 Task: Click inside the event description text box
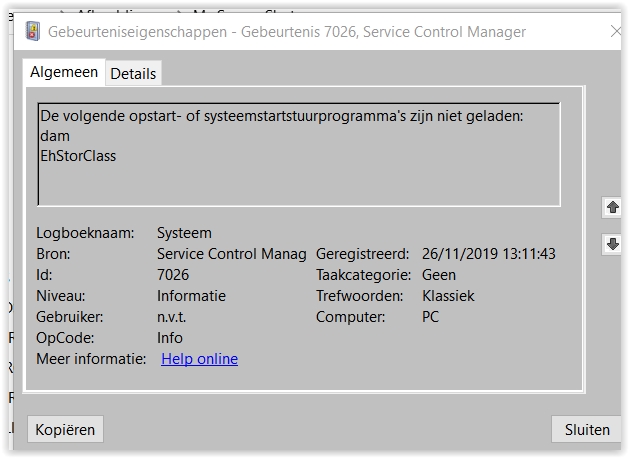coord(298,180)
